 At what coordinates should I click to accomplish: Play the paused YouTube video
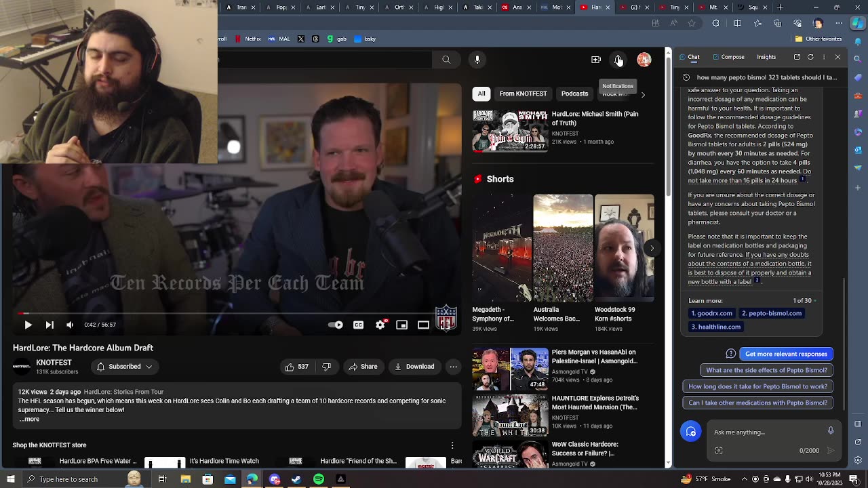click(28, 325)
